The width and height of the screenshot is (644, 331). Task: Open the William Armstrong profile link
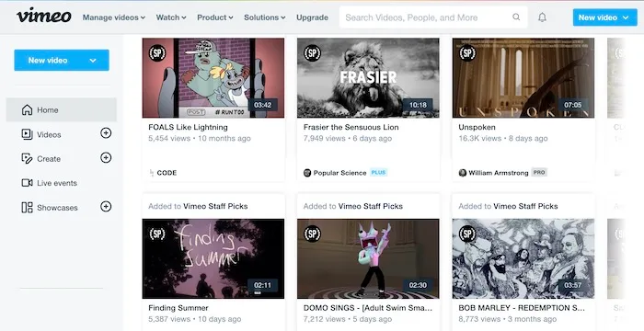[x=499, y=173]
